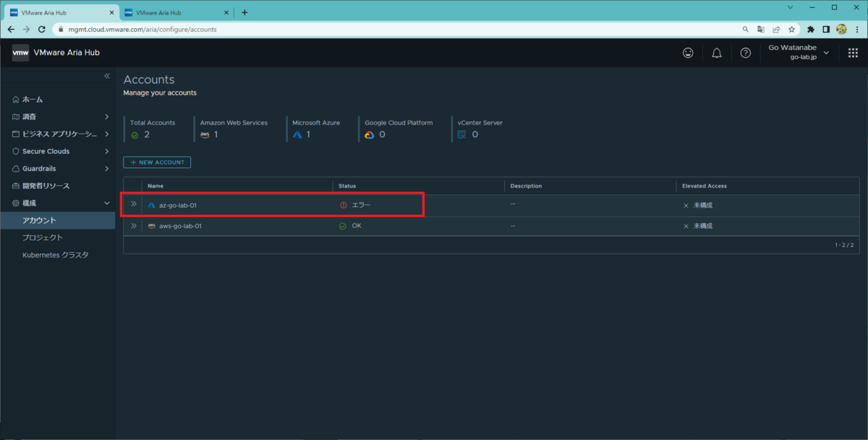Expand Secure Clouds section
Viewport: 868px width, 440px height.
(106, 151)
